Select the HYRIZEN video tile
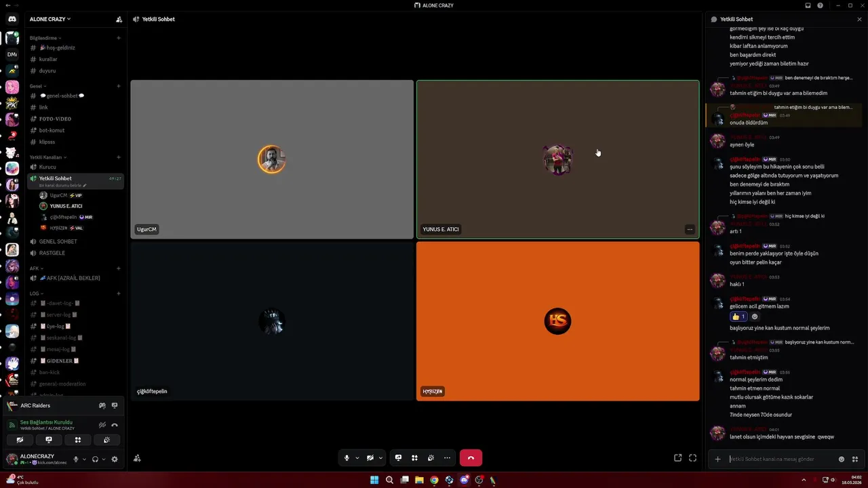Image resolution: width=868 pixels, height=488 pixels. pyautogui.click(x=557, y=321)
